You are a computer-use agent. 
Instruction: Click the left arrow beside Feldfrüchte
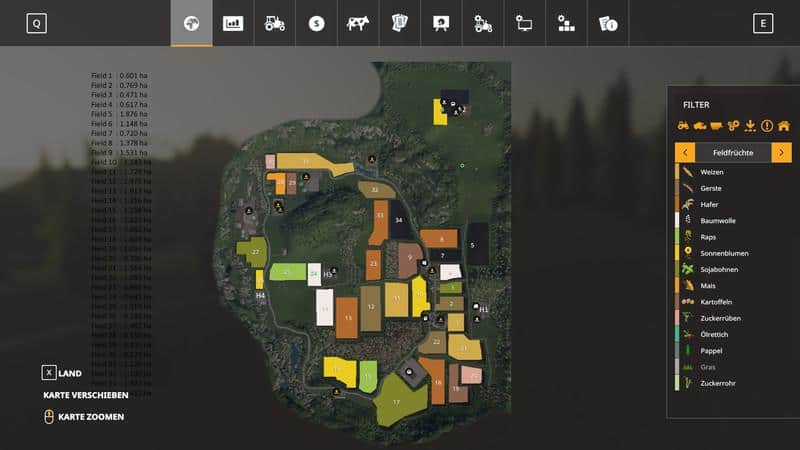point(685,152)
